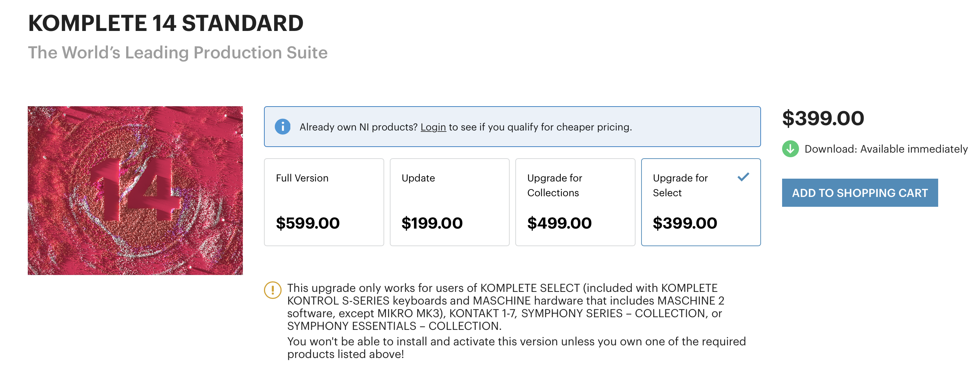The image size is (980, 377).
Task: Click the yellow warning exclamation icon
Action: click(x=273, y=290)
